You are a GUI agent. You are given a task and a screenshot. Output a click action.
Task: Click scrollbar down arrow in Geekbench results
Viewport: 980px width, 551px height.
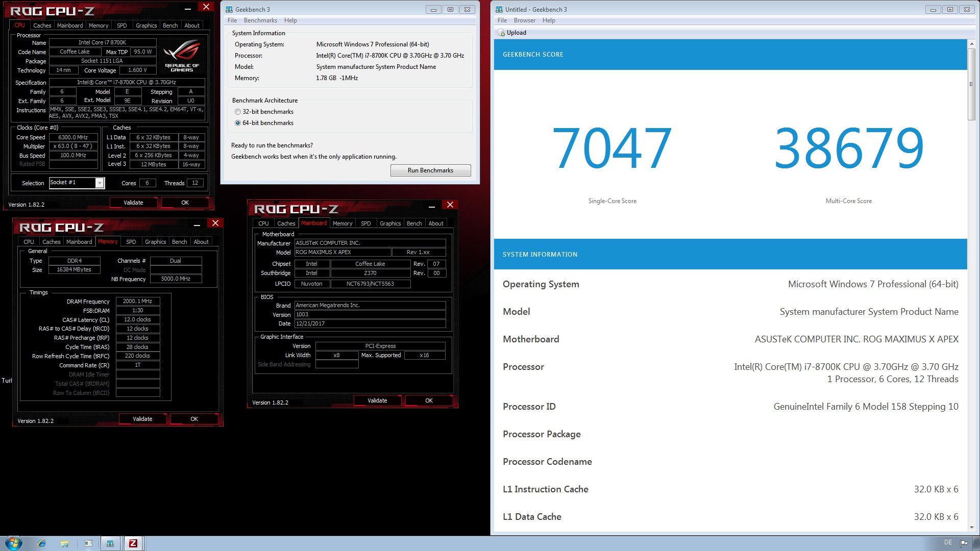(971, 528)
